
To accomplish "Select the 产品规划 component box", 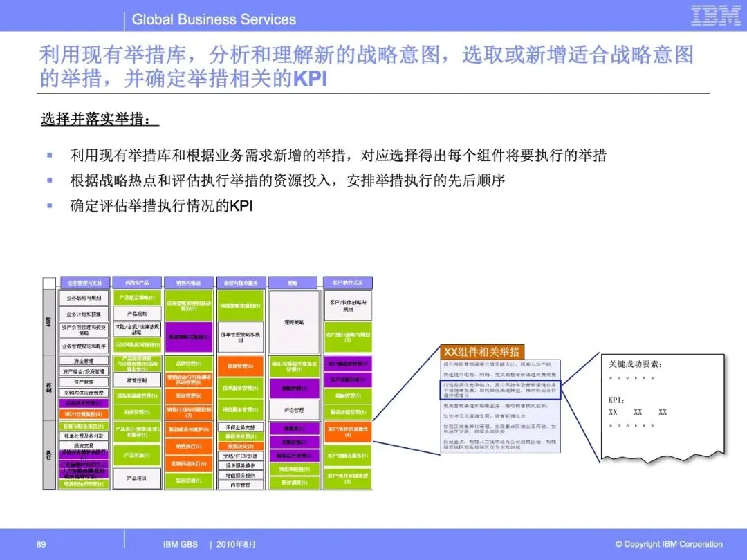I will click(x=137, y=314).
